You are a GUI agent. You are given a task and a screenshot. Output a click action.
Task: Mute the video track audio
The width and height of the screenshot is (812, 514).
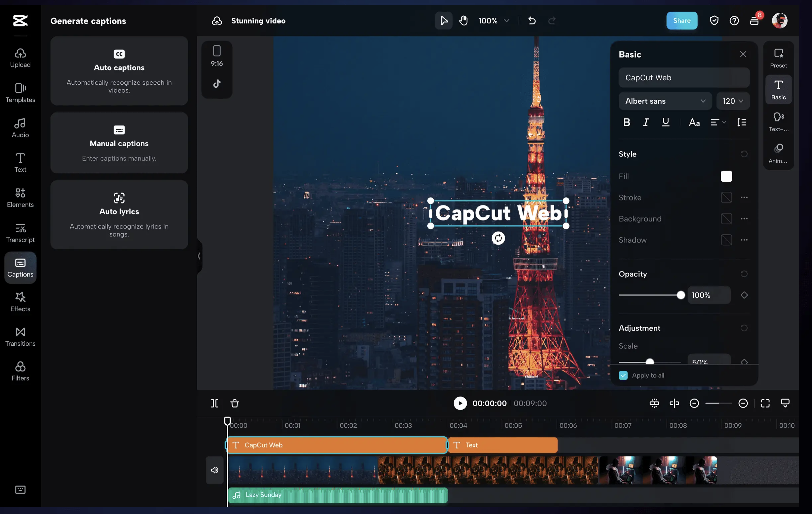(x=214, y=470)
